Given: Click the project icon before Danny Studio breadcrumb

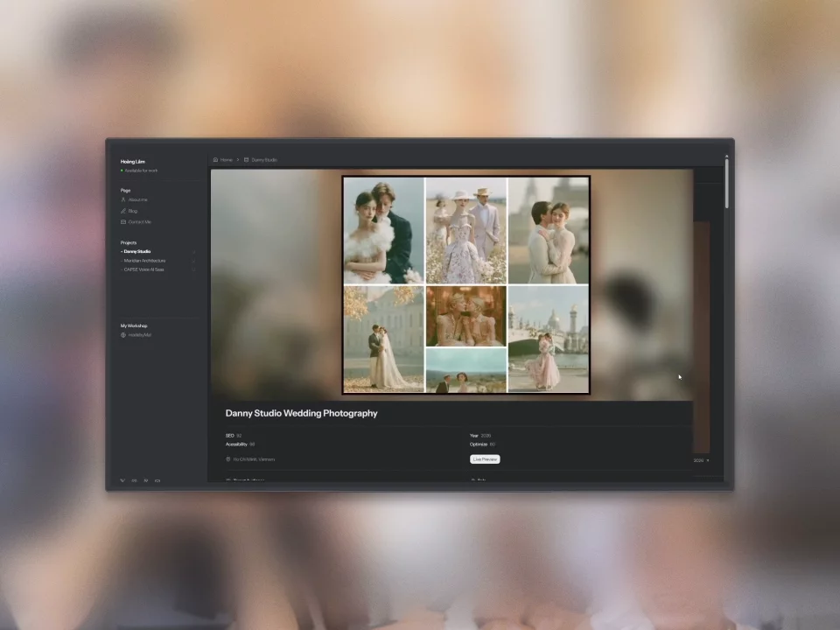Looking at the screenshot, I should 247,159.
